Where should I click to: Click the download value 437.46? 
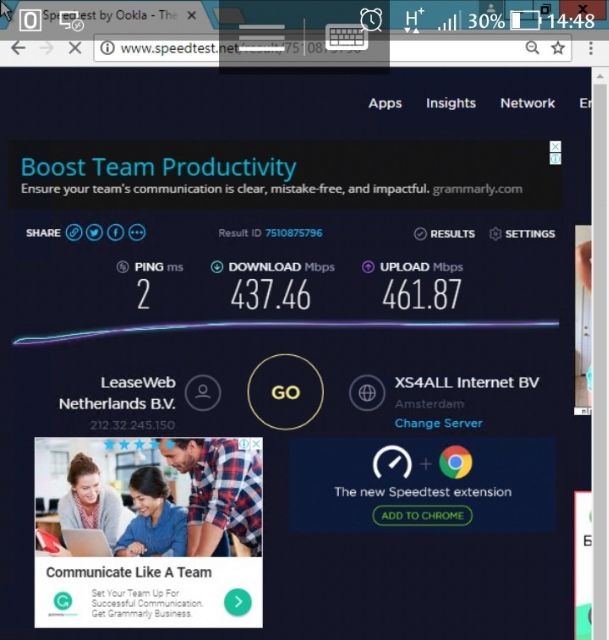271,295
